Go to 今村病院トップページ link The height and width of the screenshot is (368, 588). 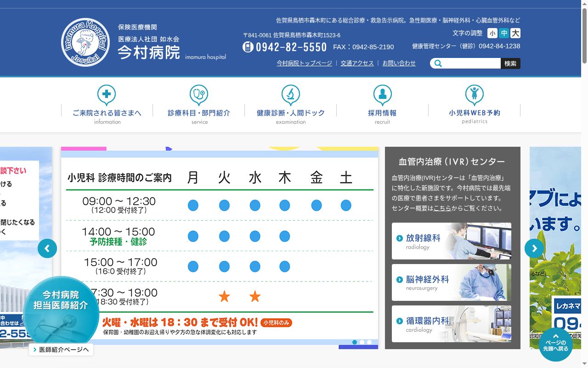coord(304,63)
